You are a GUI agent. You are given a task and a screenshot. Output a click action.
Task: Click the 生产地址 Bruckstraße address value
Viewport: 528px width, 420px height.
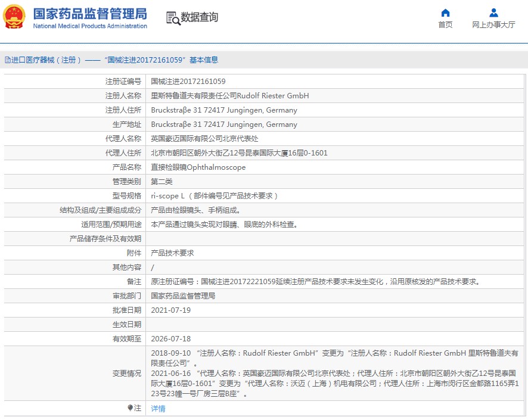pyautogui.click(x=224, y=124)
